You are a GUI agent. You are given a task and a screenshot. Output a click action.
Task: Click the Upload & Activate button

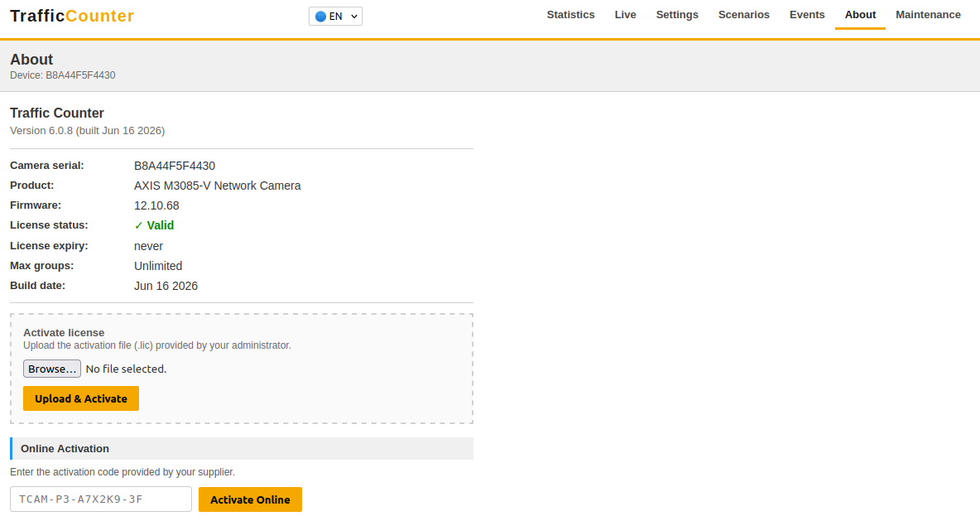point(81,398)
